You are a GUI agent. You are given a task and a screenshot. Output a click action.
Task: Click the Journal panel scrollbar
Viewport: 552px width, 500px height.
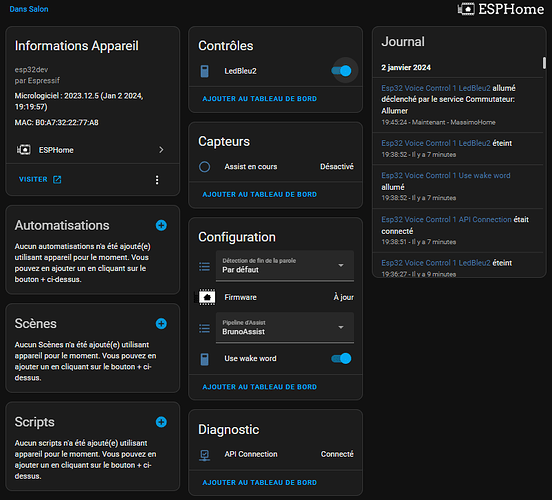(x=544, y=63)
